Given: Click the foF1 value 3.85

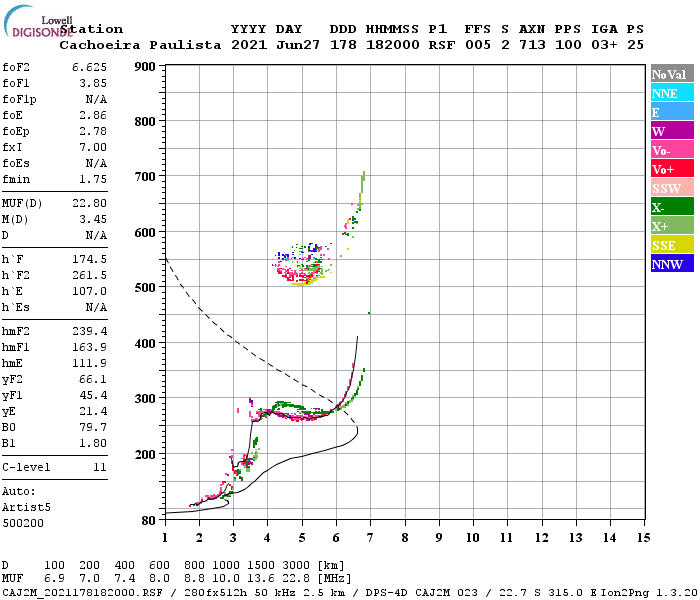Looking at the screenshot, I should point(93,83).
